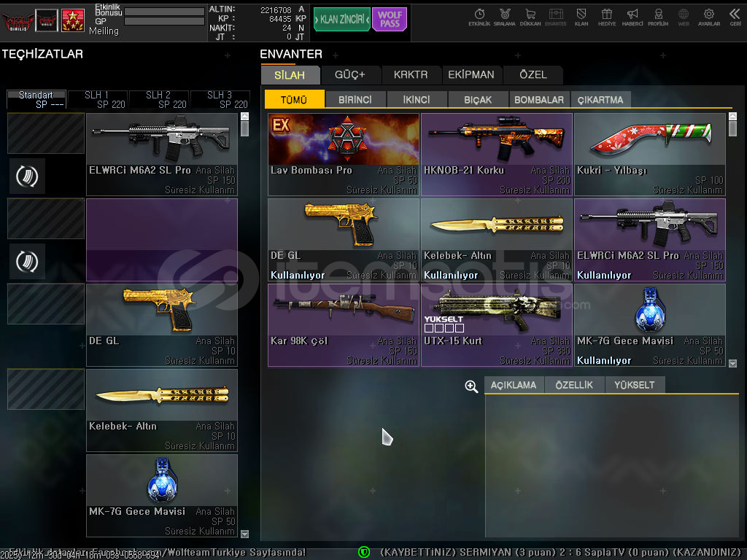Click Teçhizatlar scrollbar up arrow
The width and height of the screenshot is (747, 560).
pyautogui.click(x=245, y=116)
